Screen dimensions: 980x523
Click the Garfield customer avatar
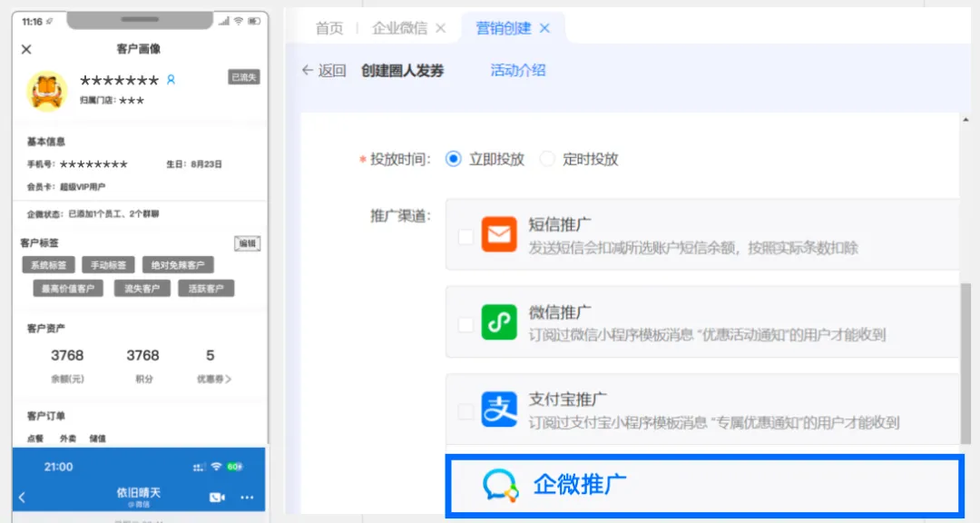coord(46,91)
